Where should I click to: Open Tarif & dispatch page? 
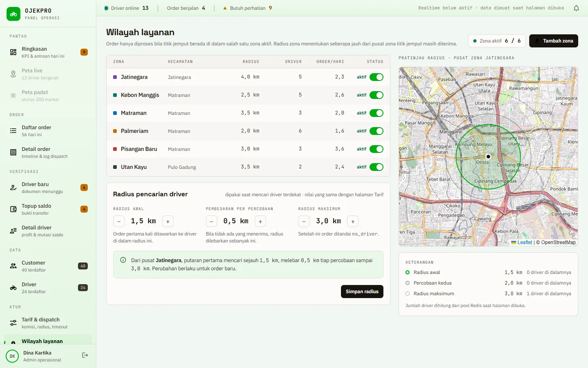click(x=48, y=323)
